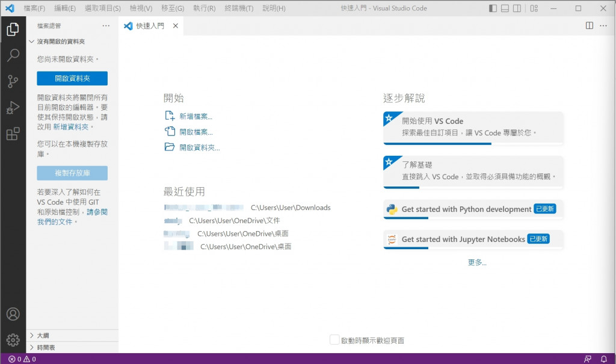The height and width of the screenshot is (364, 616).
Task: Click the errors and warnings status indicator
Action: pyautogui.click(x=22, y=359)
